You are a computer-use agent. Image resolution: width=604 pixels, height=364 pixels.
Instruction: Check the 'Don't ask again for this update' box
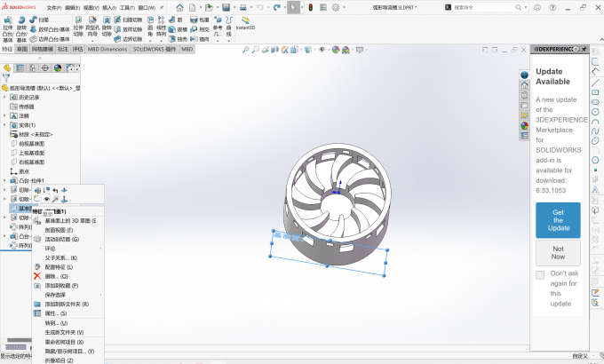pos(540,274)
